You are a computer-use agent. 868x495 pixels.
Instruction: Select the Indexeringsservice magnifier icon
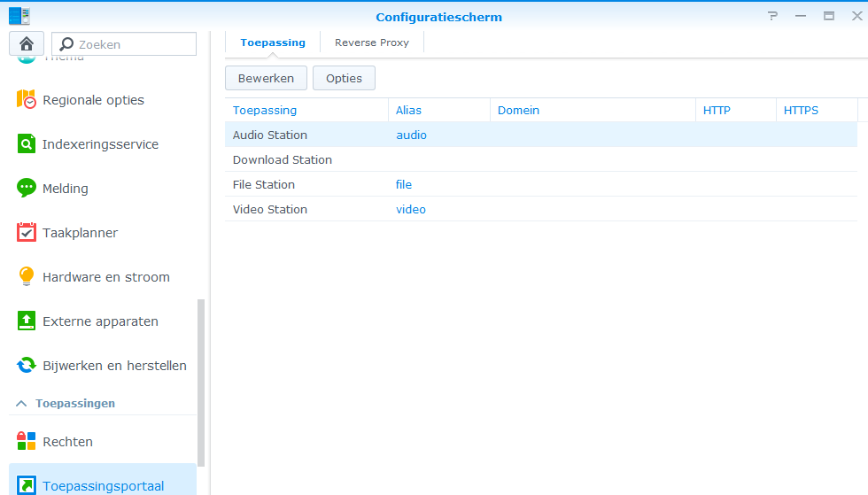pyautogui.click(x=27, y=144)
